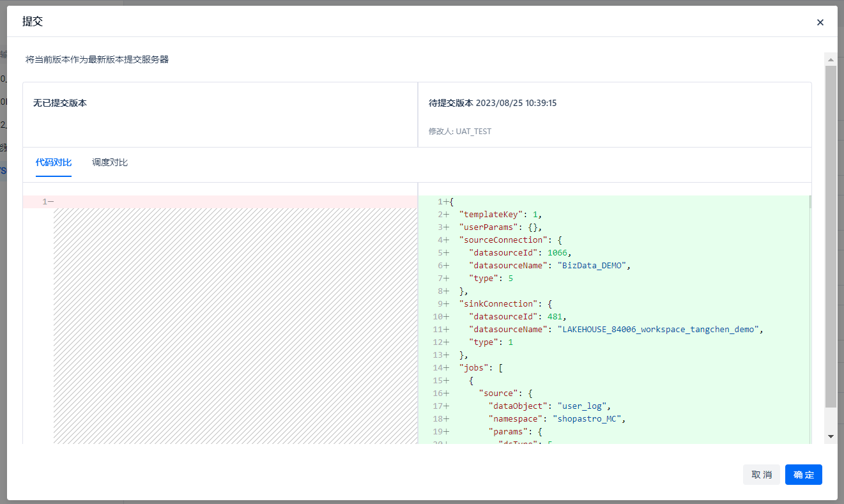The width and height of the screenshot is (844, 504).
Task: Select the 代码对比 tab
Action: 54,162
